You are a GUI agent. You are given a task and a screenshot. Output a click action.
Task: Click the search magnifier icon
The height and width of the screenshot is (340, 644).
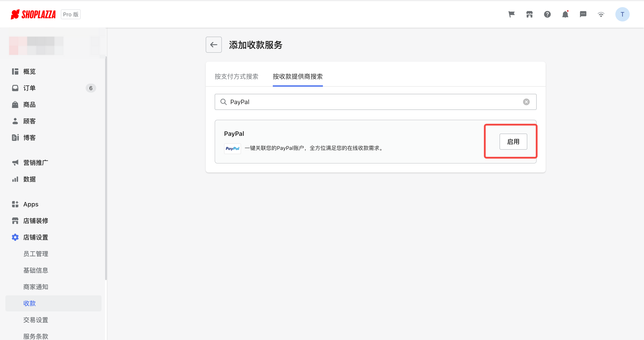[223, 102]
